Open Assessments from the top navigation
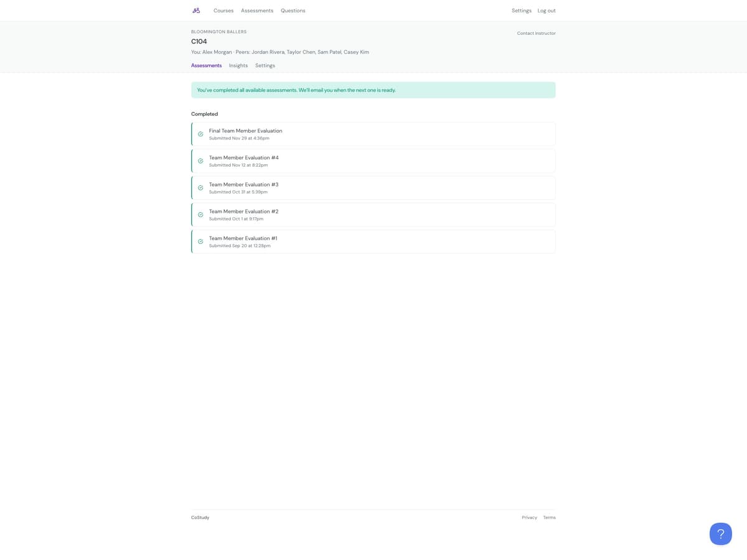The image size is (747, 560). coord(256,10)
